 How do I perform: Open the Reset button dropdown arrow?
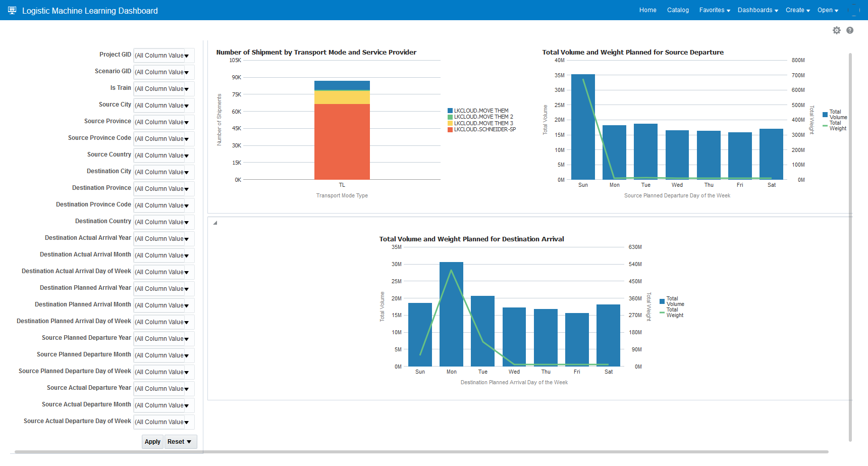point(189,442)
